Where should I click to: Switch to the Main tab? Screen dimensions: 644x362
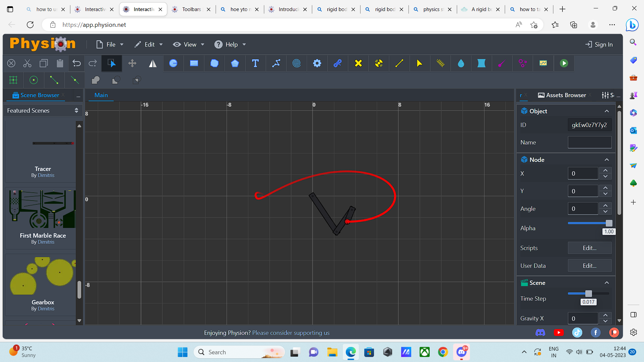[101, 95]
